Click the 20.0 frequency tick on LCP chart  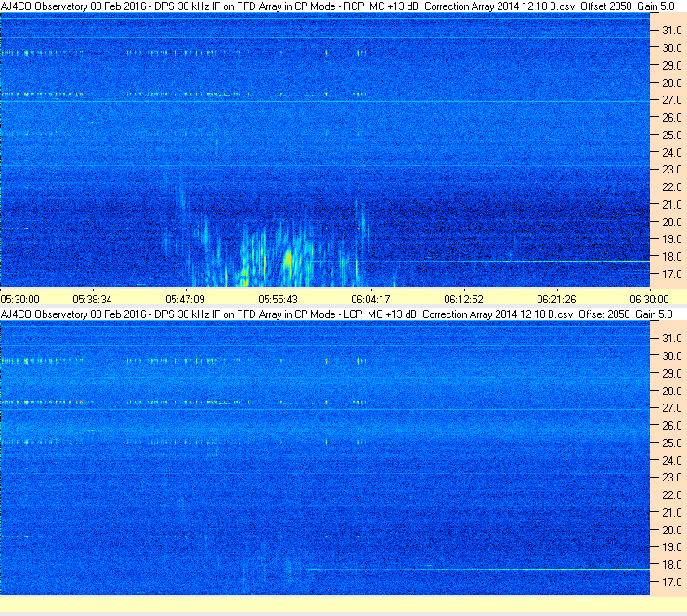(672, 531)
